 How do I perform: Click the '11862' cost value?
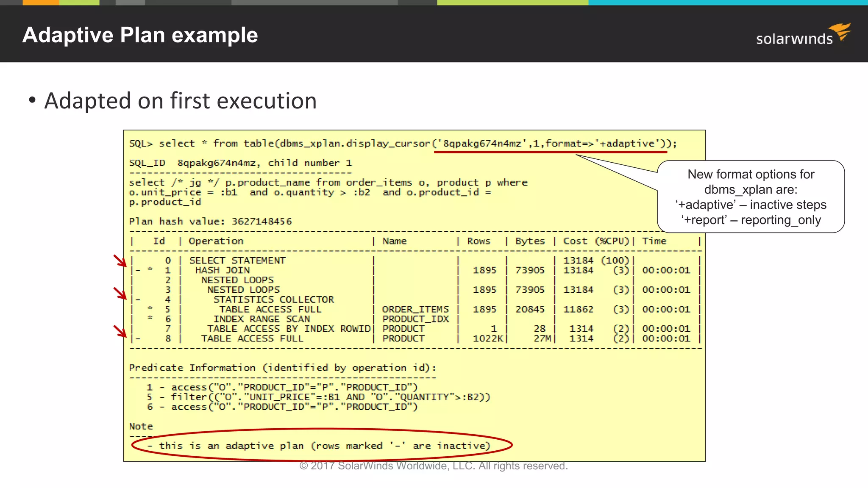coord(578,309)
